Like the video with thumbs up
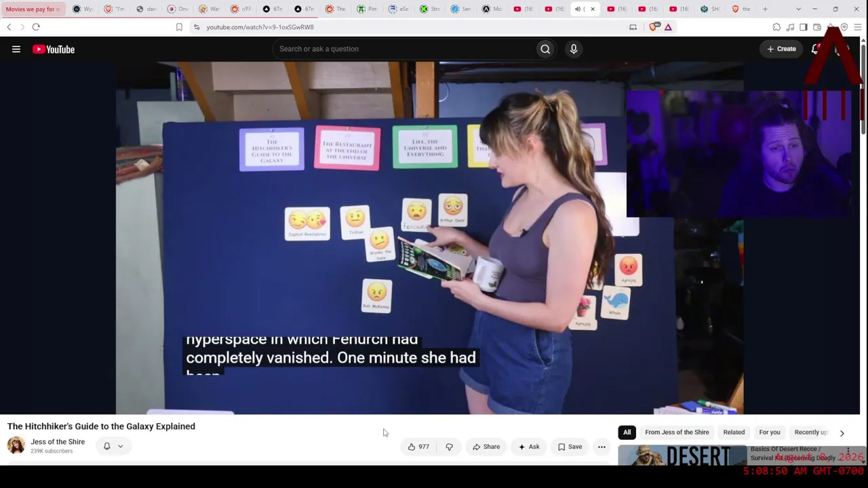Screen dimensions: 868x488 pos(418,447)
